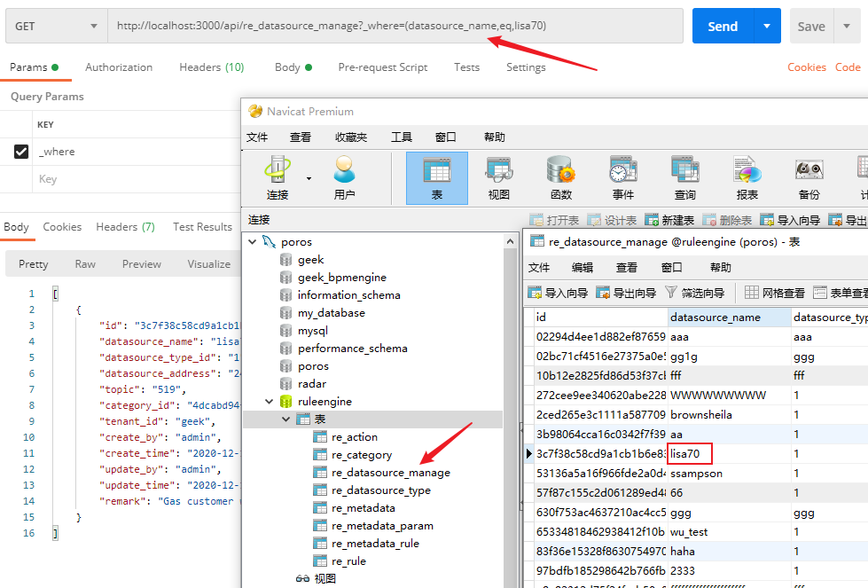Open the 视图 (Views) section icon

[498, 176]
